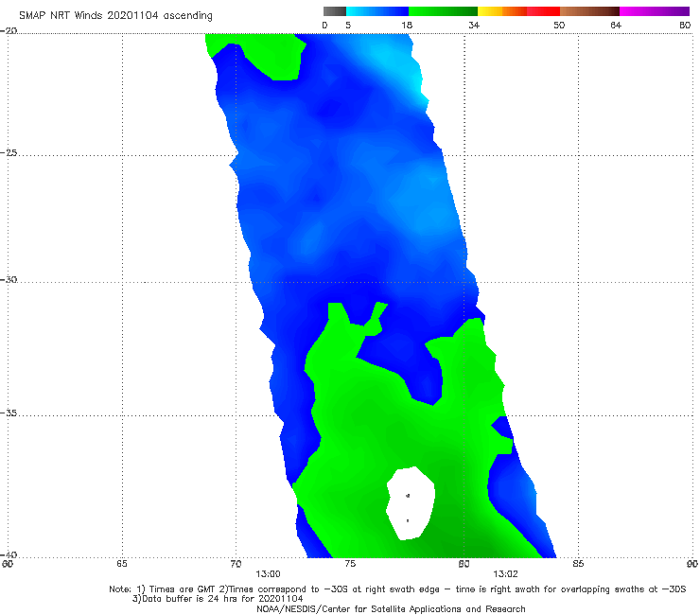Click the "-30" latitude axis label
Image resolution: width=700 pixels, height=615 pixels.
coord(9,279)
